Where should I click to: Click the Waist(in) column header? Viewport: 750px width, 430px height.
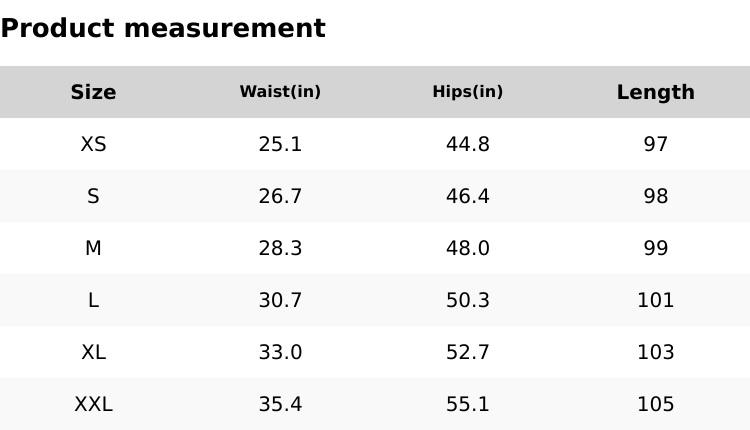pos(280,92)
